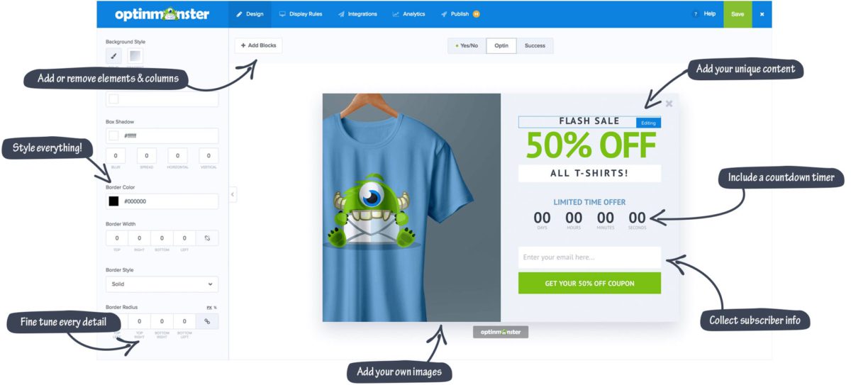Click the black Border Color swatch
868x385 pixels.
[x=113, y=201]
